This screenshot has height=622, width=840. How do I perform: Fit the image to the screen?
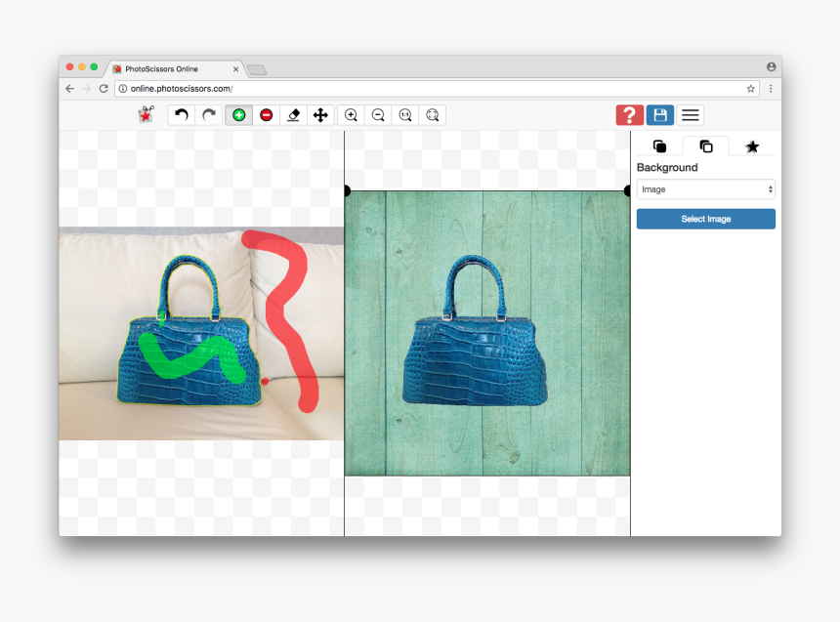point(433,114)
